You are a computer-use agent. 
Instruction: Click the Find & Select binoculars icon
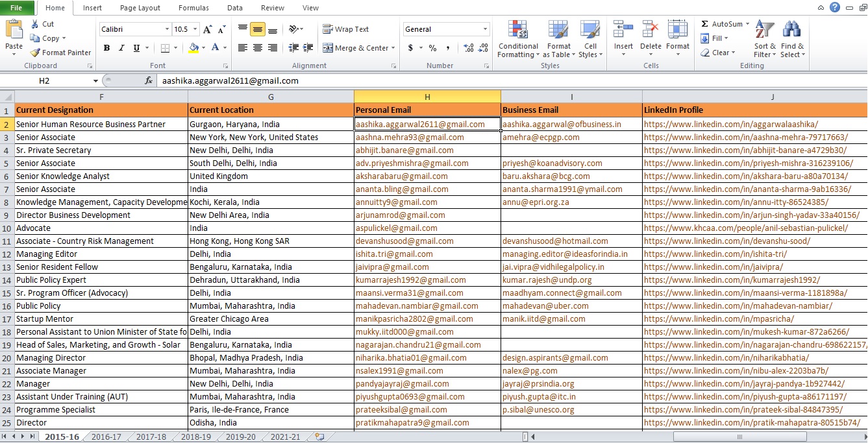(792, 29)
